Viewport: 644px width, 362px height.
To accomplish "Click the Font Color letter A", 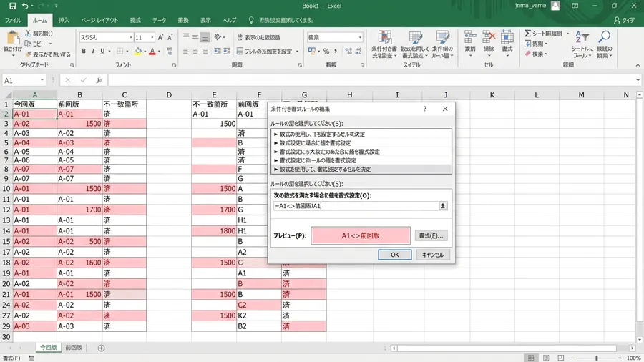I will click(152, 51).
